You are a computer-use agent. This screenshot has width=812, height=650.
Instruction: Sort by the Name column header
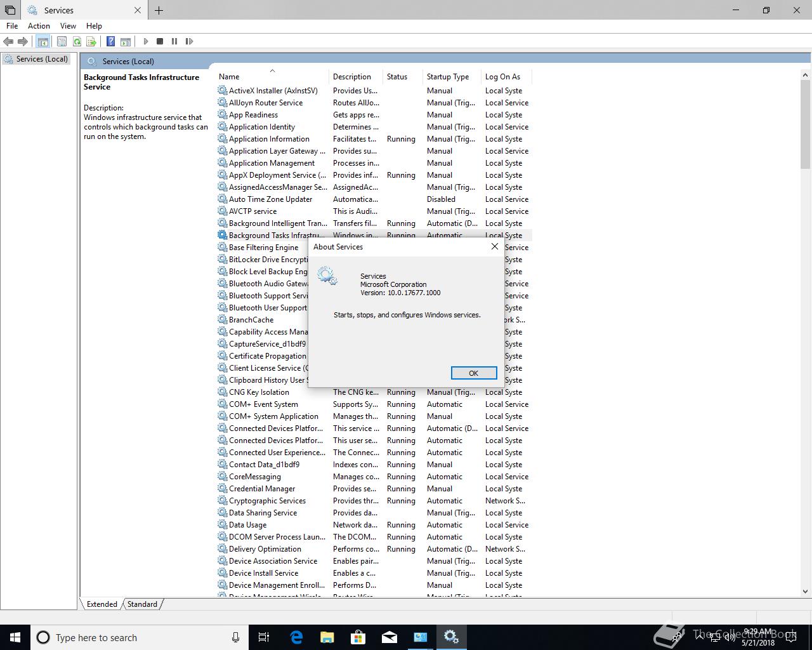273,76
